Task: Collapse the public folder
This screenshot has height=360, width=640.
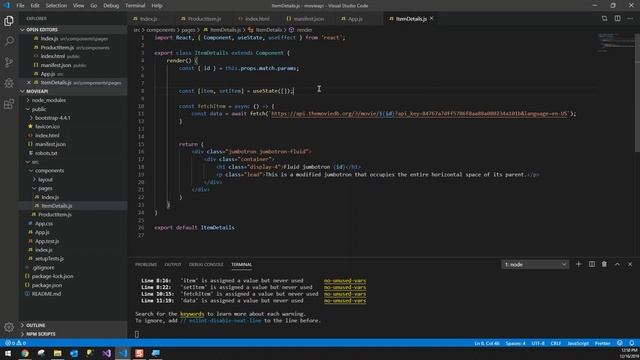Action: click(39, 109)
